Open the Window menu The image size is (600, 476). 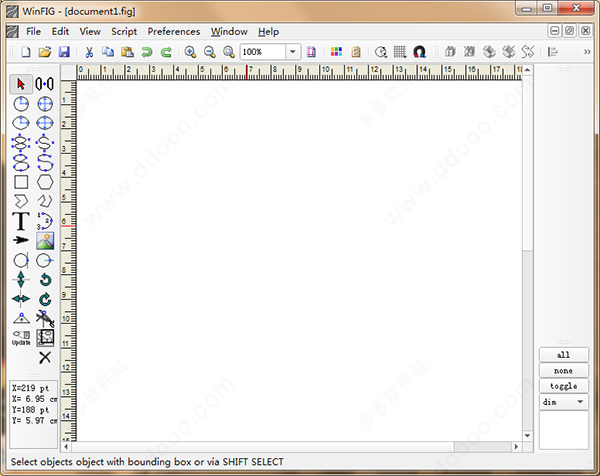(229, 31)
